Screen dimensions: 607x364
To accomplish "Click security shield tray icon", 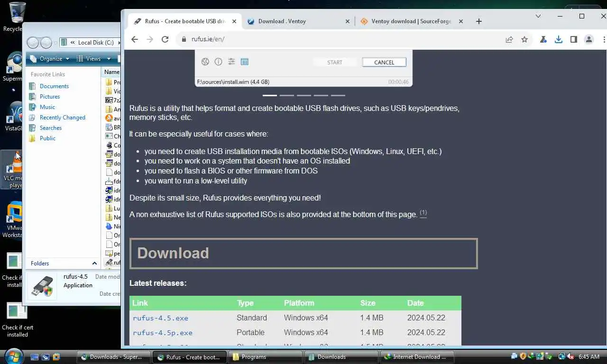I will point(524,356).
